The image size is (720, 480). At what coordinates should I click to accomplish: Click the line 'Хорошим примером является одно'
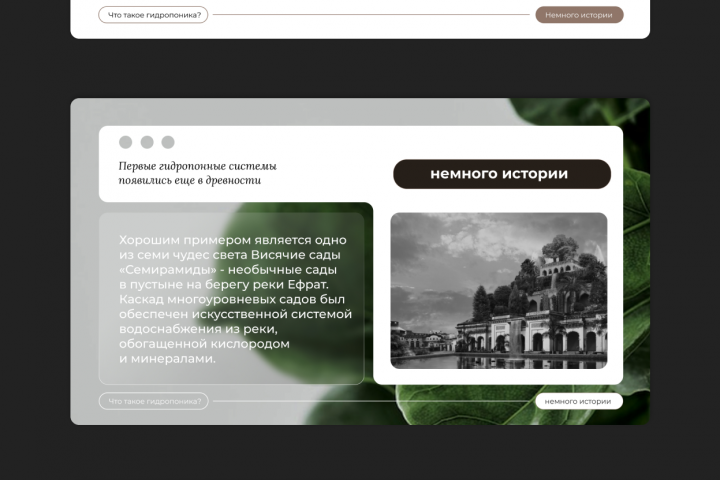pyautogui.click(x=233, y=240)
